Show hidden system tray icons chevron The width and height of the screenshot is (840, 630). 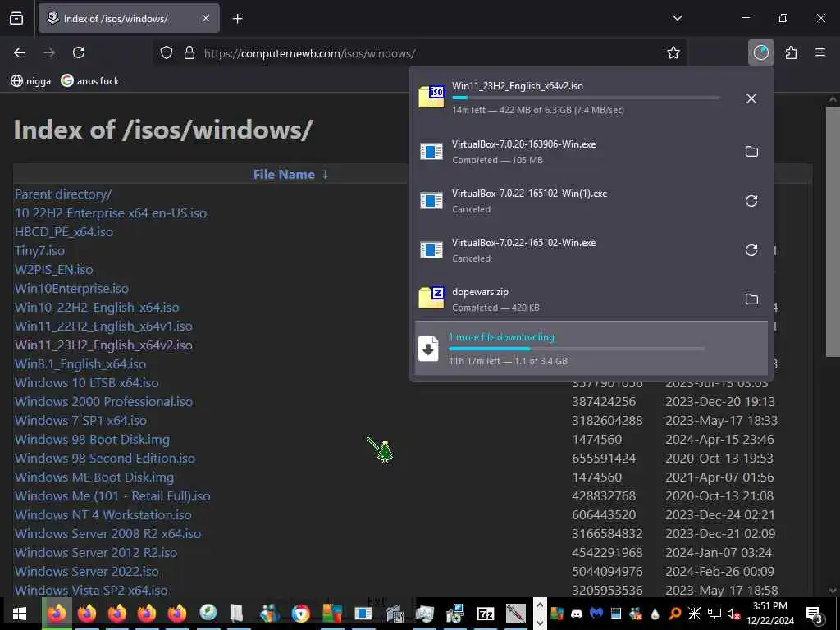(x=540, y=604)
